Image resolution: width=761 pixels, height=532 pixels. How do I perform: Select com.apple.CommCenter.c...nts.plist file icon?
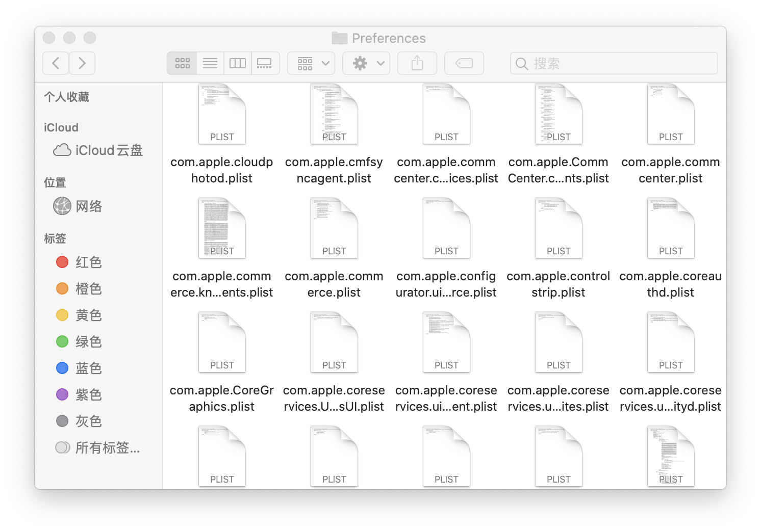click(559, 114)
